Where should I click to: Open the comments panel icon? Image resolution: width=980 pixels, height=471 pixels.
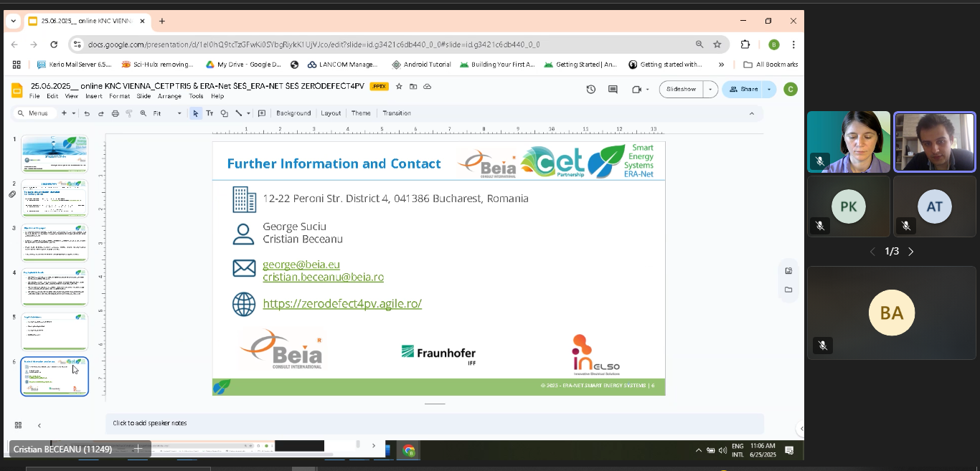(x=613, y=90)
